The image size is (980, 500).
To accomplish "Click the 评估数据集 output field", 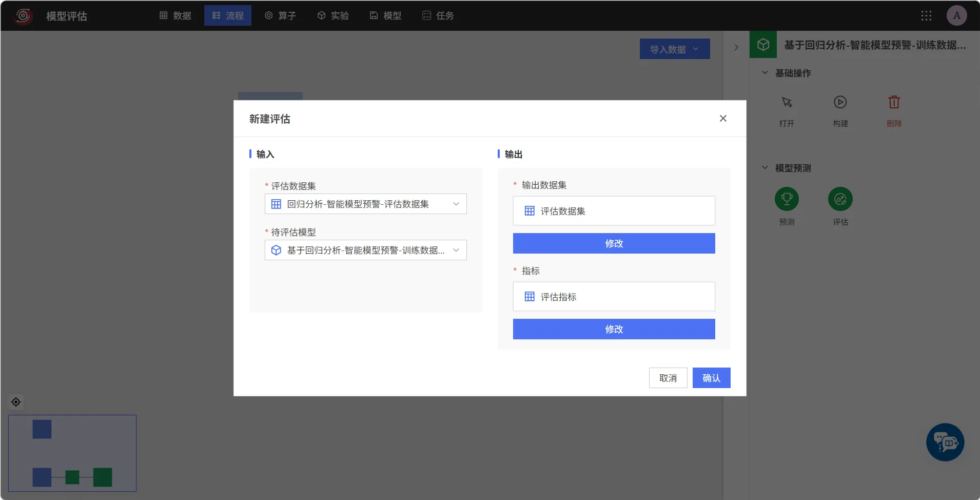I will coord(614,211).
